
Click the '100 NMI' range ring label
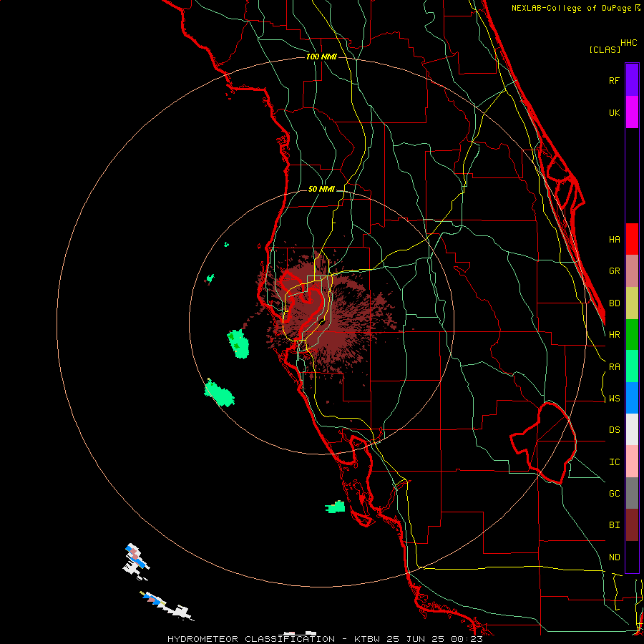click(x=321, y=57)
